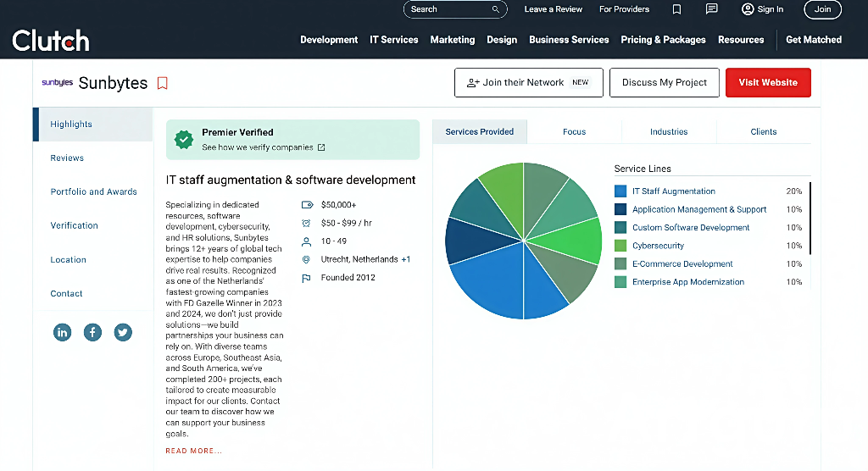Open the Sunbytes Facebook page icon
This screenshot has height=471, width=868.
(92, 332)
